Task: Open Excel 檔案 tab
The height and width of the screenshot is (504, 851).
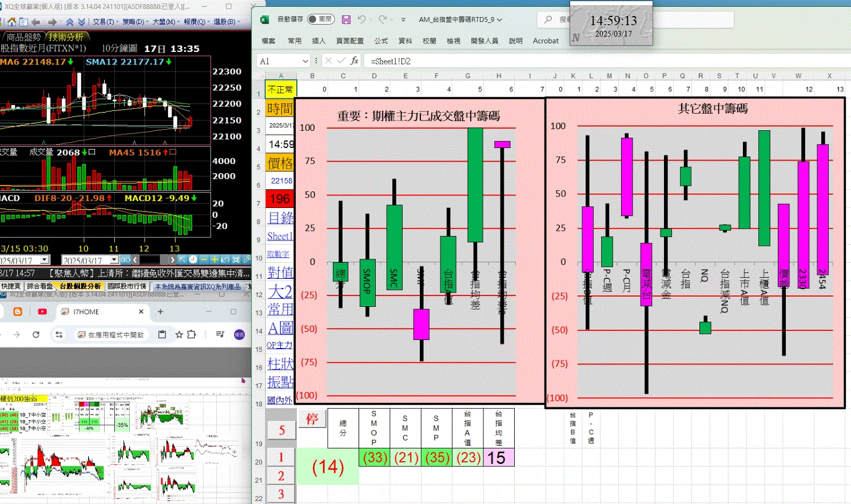Action: pos(268,41)
